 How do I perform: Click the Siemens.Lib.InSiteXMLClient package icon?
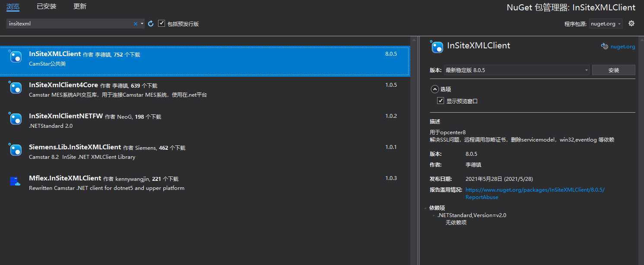pos(16,150)
